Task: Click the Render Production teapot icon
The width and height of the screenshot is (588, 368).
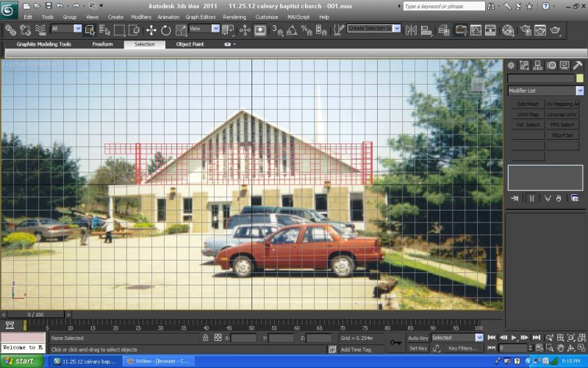Action: pyautogui.click(x=555, y=30)
